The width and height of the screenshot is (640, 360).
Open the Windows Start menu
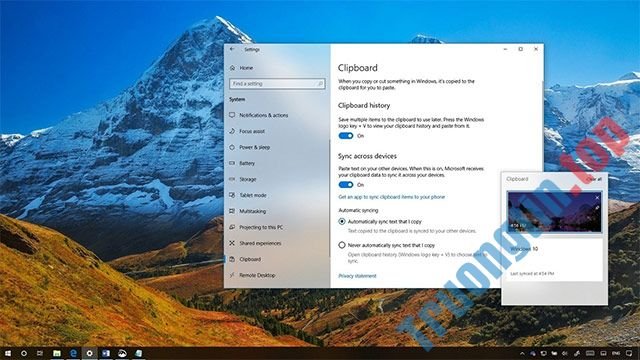(x=8, y=353)
